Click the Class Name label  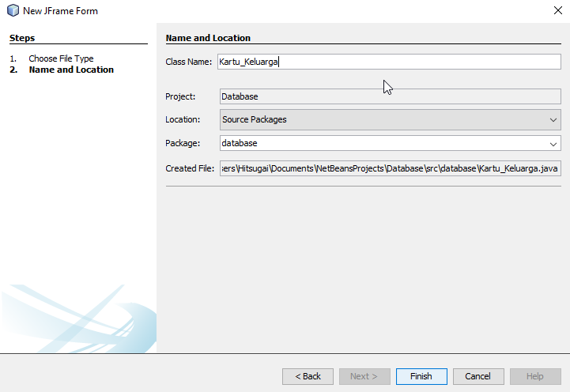[x=188, y=62]
